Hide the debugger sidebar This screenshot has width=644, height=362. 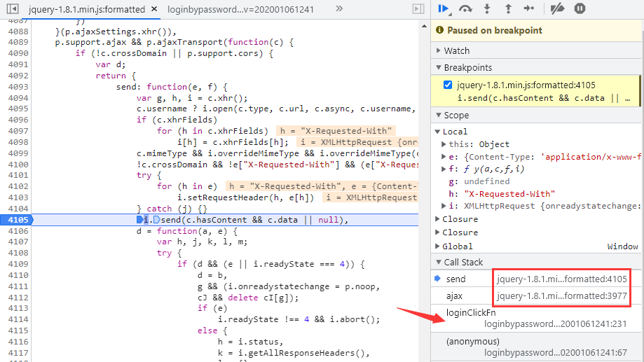[x=418, y=9]
